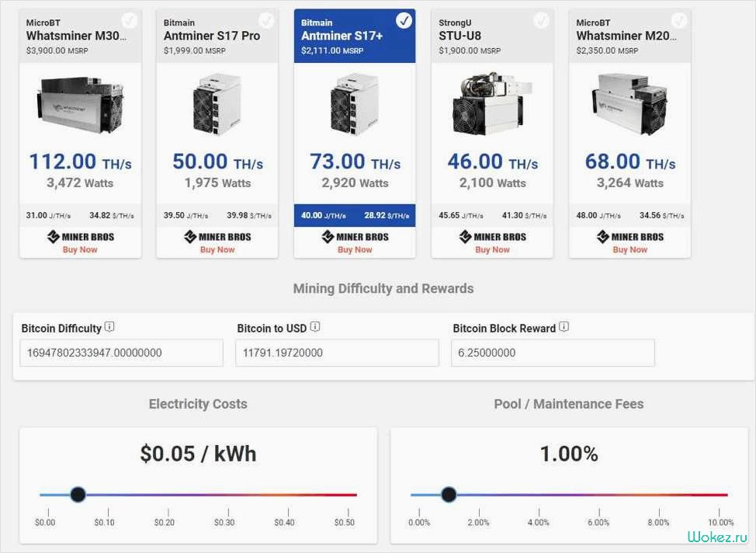Click Buy Now under Antminer S17 Pro
Screen dimensions: 756x553
(x=217, y=249)
